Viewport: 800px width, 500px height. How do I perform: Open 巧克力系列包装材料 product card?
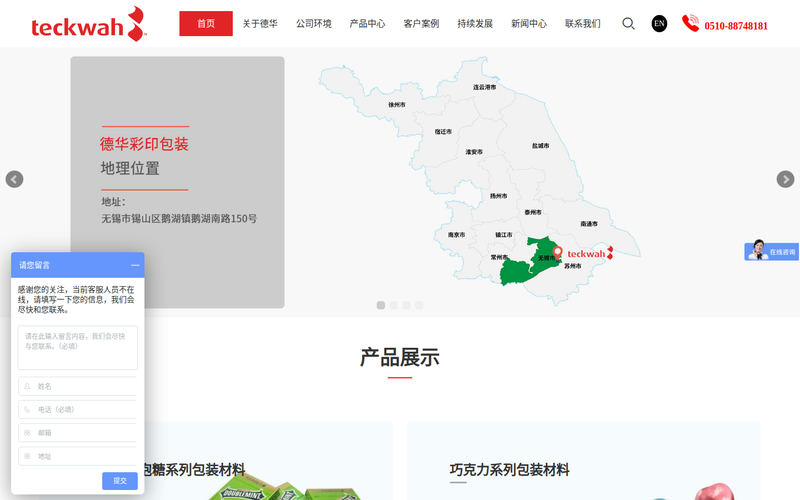point(584,461)
